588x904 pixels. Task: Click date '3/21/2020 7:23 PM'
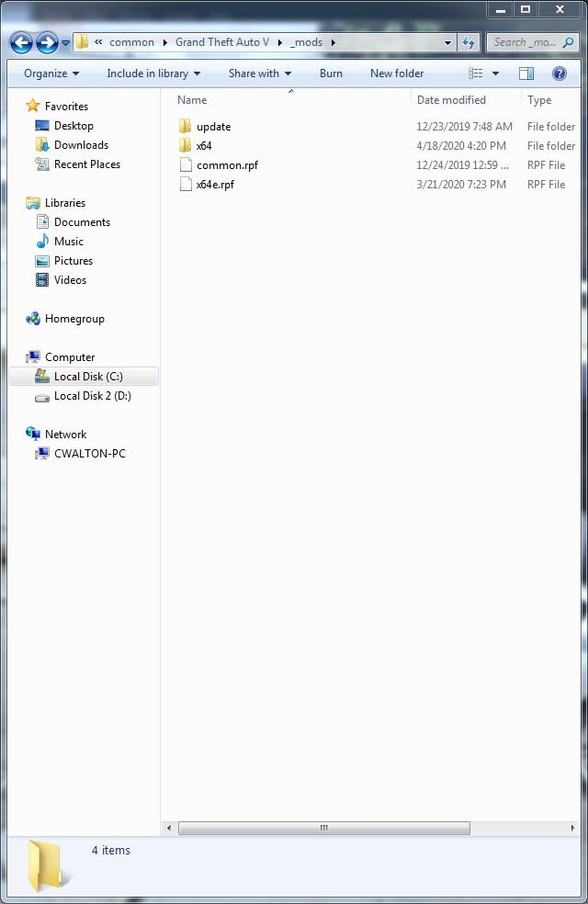coord(461,185)
